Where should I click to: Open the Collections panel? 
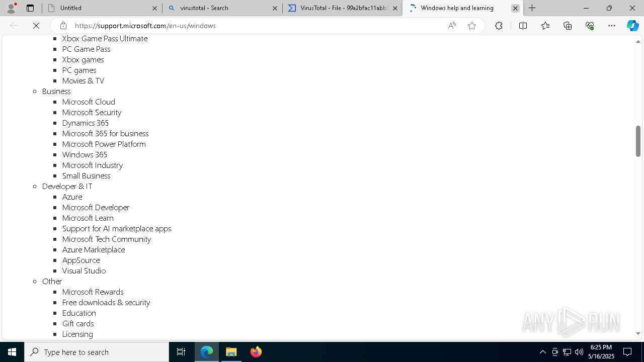click(568, 26)
